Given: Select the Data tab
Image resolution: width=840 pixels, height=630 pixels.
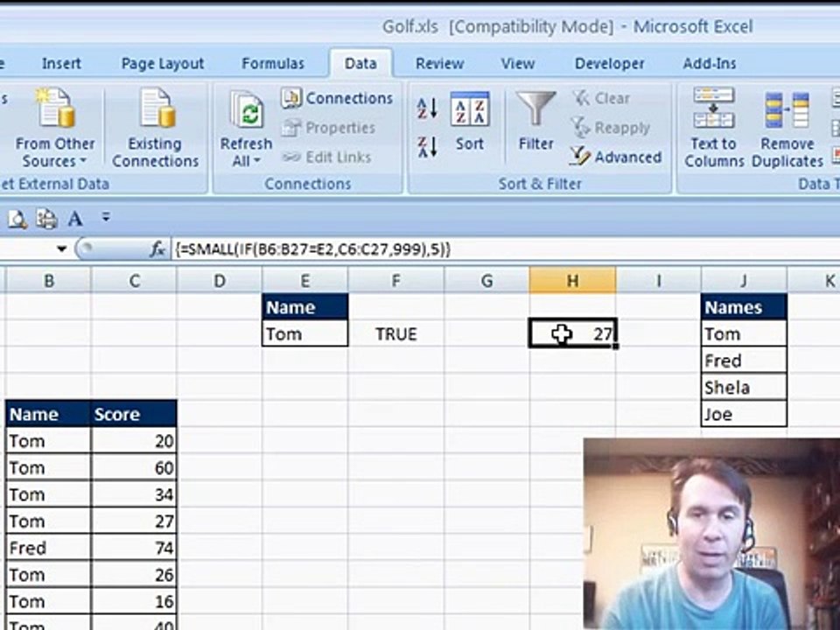Looking at the screenshot, I should tap(360, 63).
